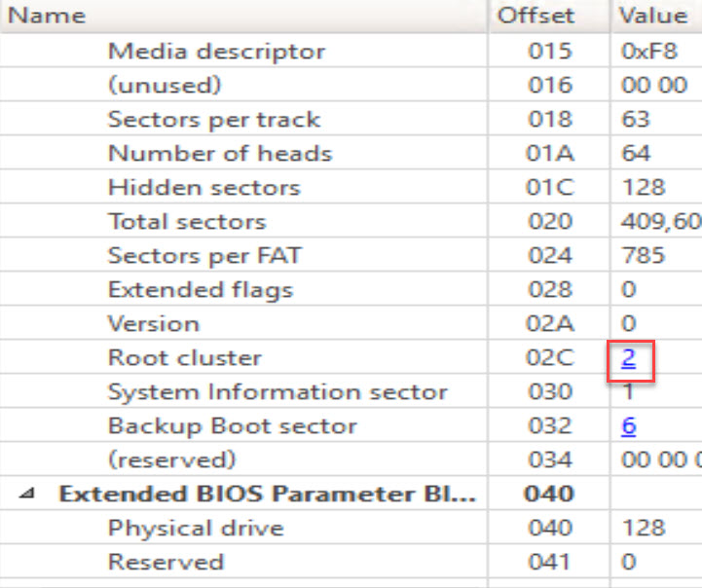Select the Sectors per track row
The image size is (702, 588).
click(x=213, y=120)
